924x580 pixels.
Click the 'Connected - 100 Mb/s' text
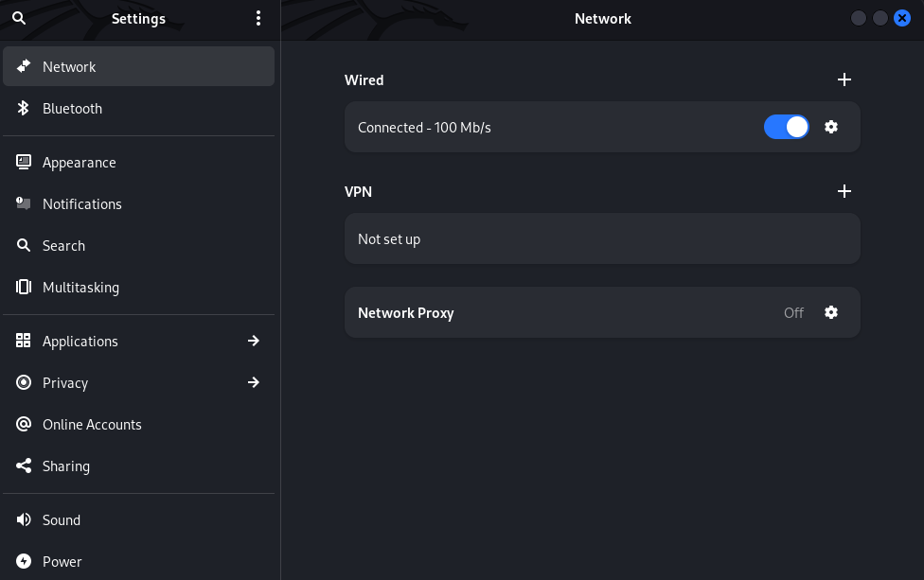tap(424, 127)
